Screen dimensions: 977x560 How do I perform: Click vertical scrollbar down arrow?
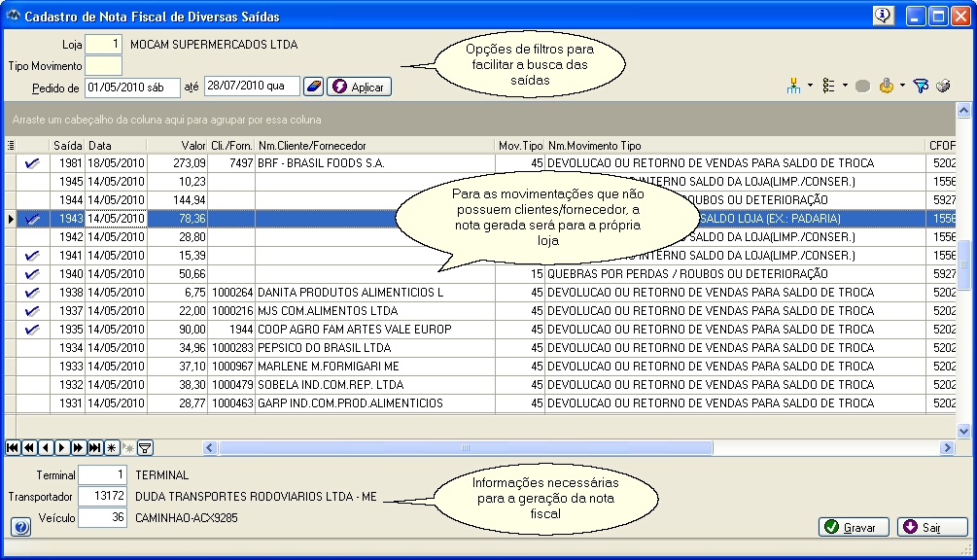pyautogui.click(x=963, y=431)
